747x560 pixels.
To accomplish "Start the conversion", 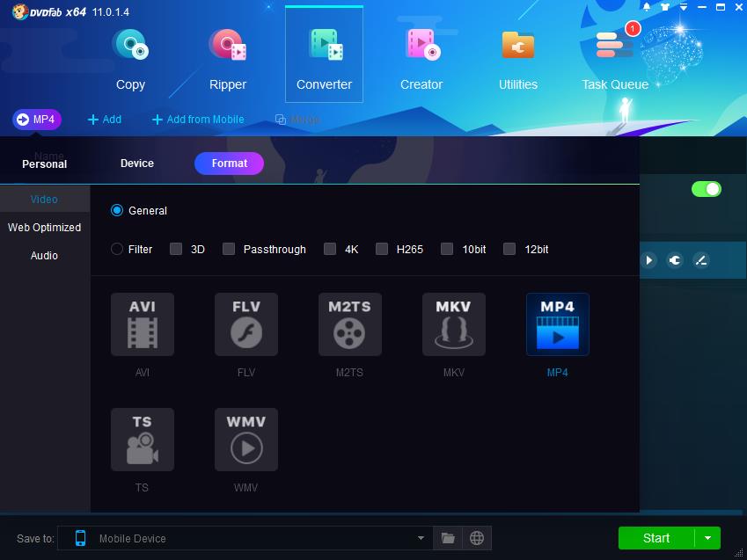I will click(x=656, y=538).
